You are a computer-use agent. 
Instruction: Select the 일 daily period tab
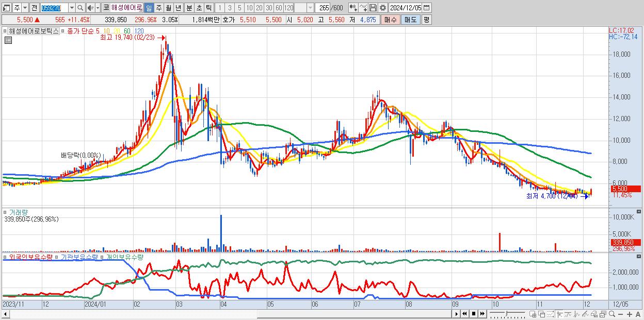pos(149,8)
